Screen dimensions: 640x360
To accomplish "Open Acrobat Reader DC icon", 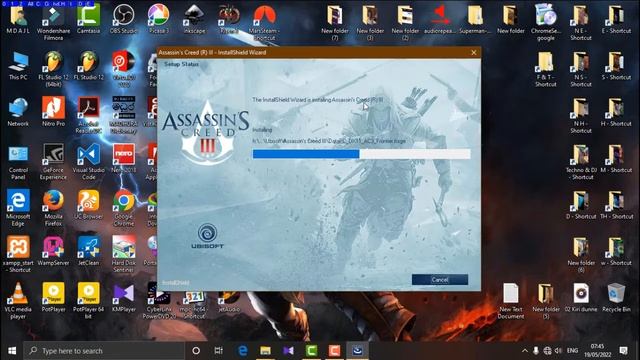I will click(x=89, y=115).
